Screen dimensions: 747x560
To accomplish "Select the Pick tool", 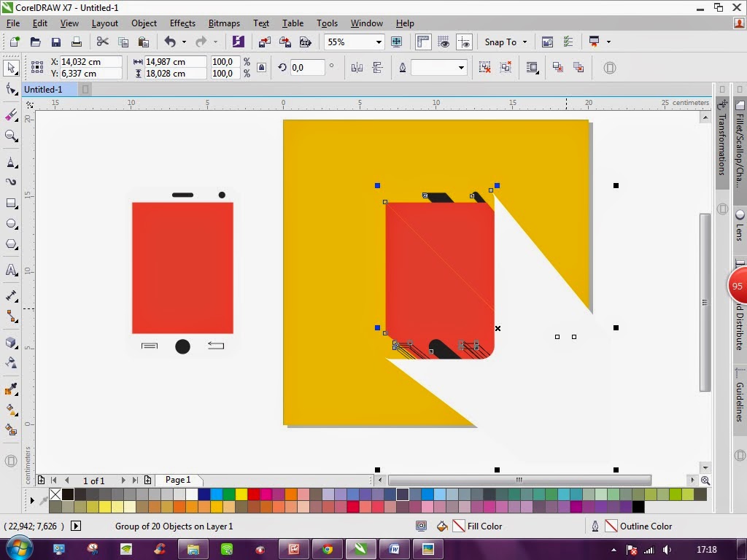I will click(x=10, y=69).
